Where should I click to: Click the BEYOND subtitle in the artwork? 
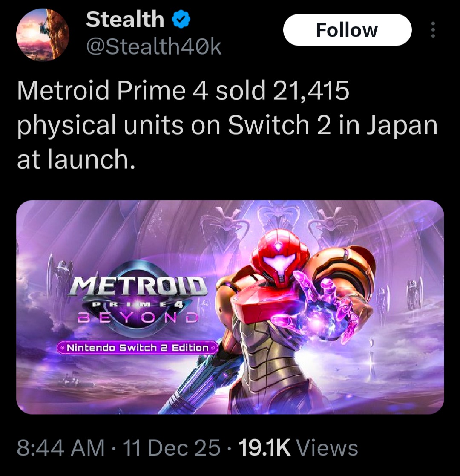(138, 318)
